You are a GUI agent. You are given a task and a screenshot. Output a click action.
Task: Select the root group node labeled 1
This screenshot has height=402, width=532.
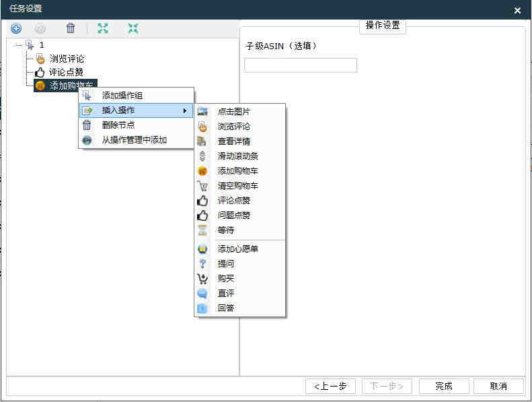42,45
